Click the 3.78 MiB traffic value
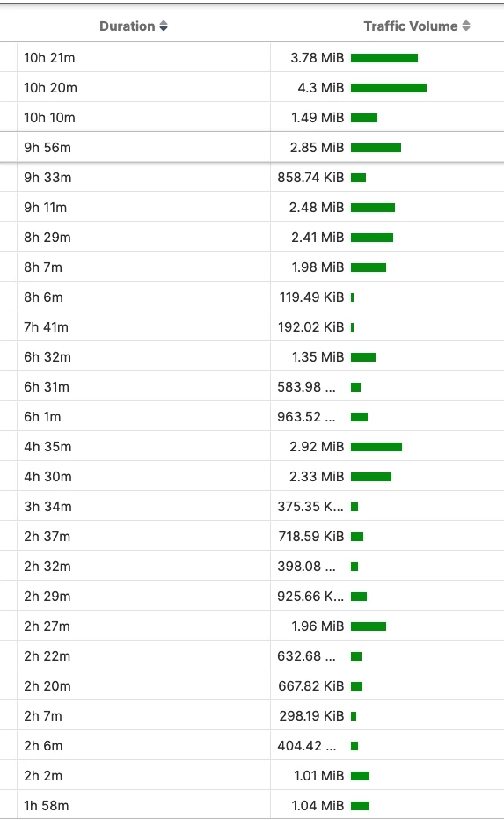504x820 pixels. pos(318,58)
